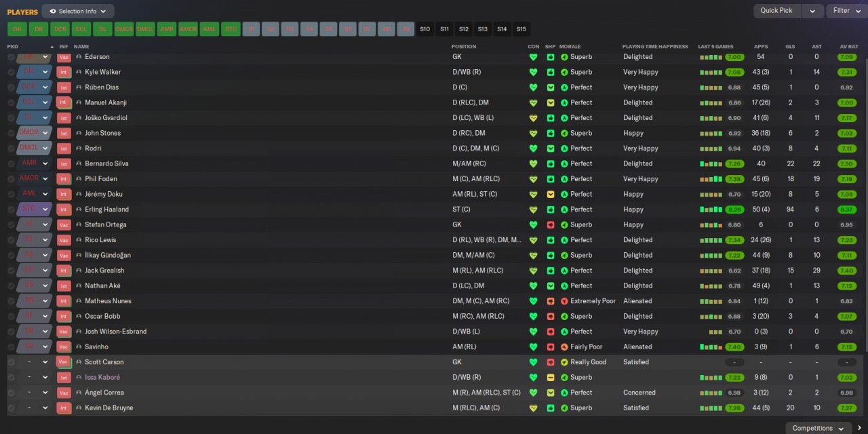Click the morale icon for İlkay Gündoğan

564,255
